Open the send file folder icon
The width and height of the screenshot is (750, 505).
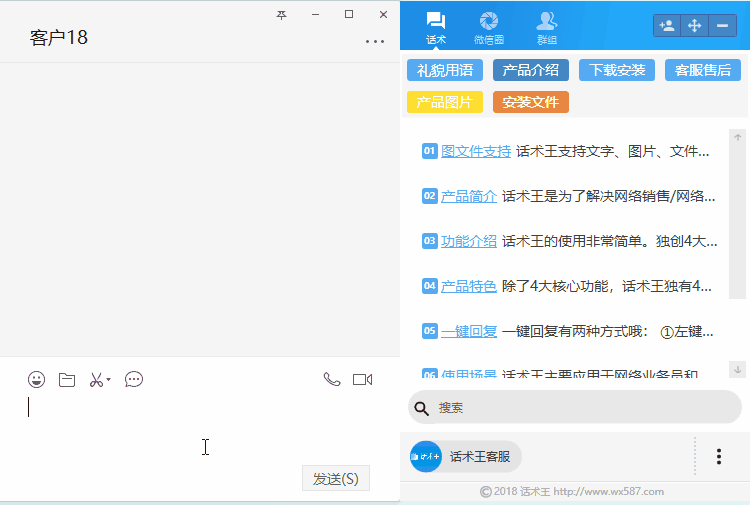pos(67,380)
